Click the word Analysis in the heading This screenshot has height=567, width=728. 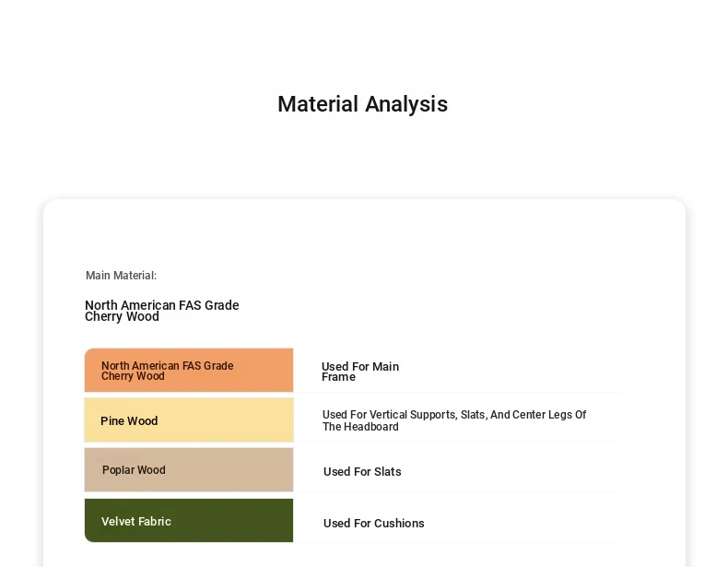pos(406,104)
